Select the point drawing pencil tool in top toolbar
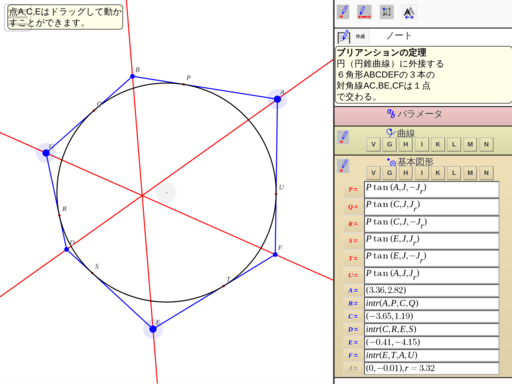This screenshot has height=384, width=512. coord(343,12)
